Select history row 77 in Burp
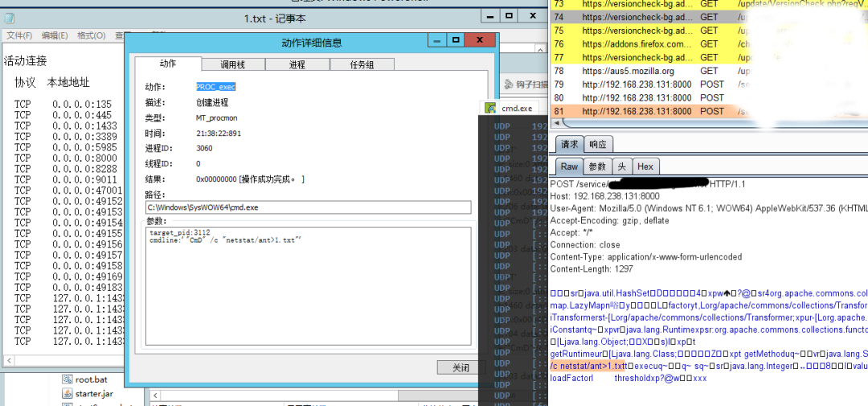The image size is (868, 406). click(709, 57)
